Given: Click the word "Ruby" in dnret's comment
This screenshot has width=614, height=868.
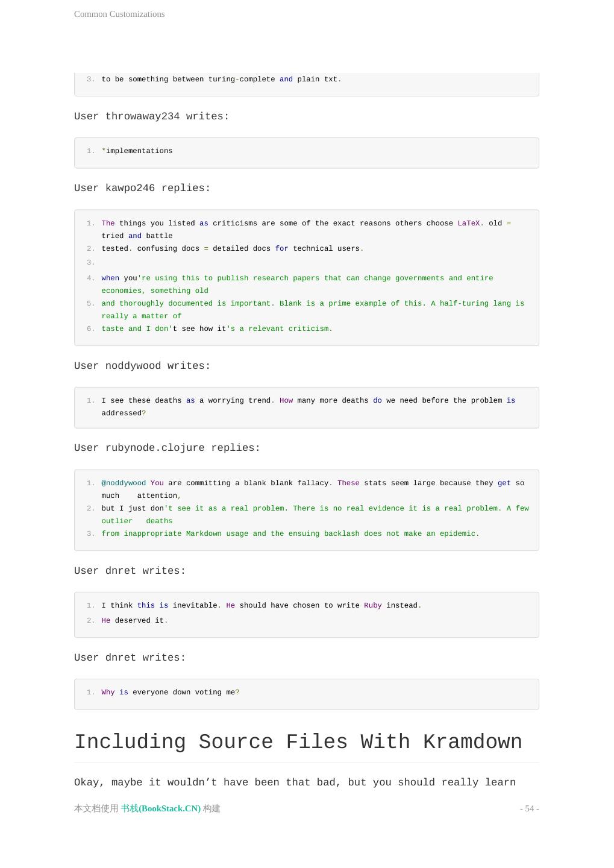Looking at the screenshot, I should point(372,606).
